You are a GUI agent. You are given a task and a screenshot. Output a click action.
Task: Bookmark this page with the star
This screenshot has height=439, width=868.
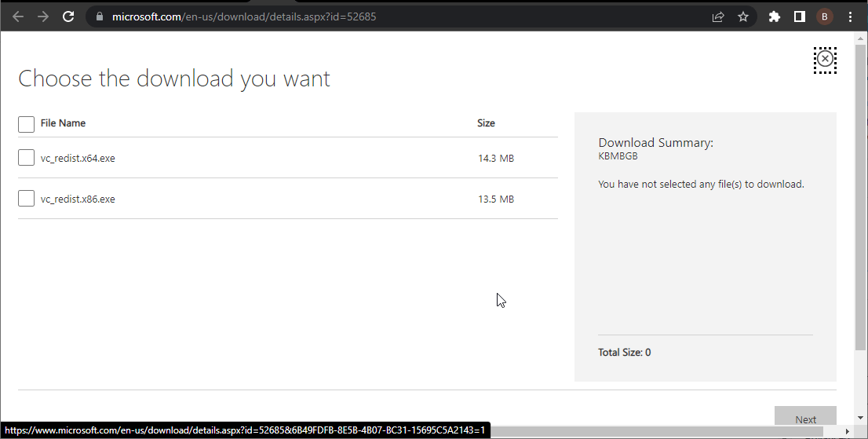[743, 16]
